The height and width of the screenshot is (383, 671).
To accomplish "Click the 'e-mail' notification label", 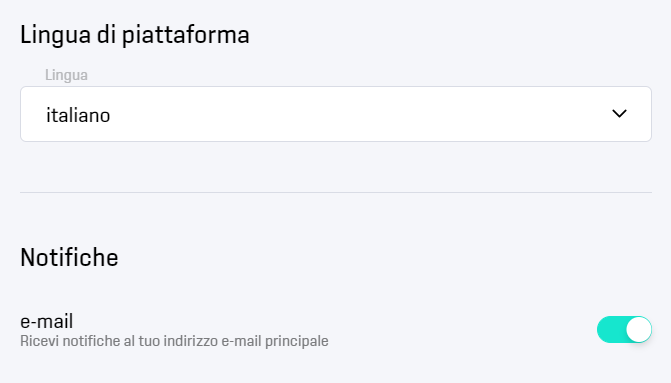I will pyautogui.click(x=47, y=321).
